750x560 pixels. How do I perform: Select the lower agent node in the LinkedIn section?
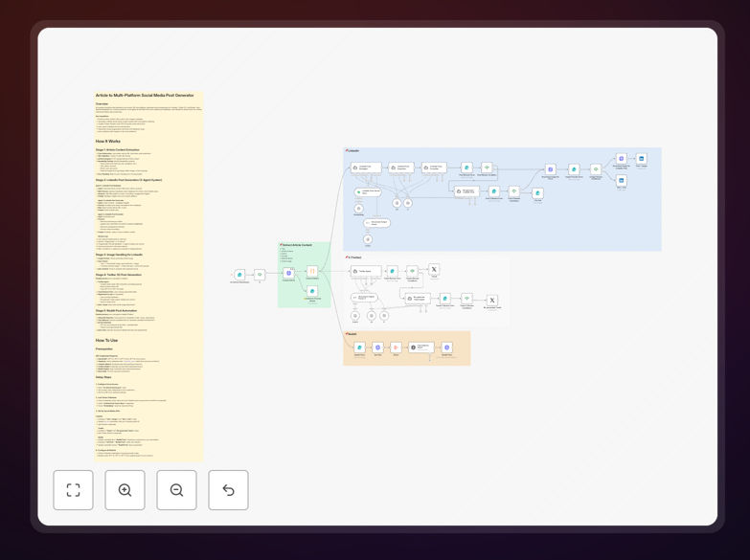[x=466, y=191]
